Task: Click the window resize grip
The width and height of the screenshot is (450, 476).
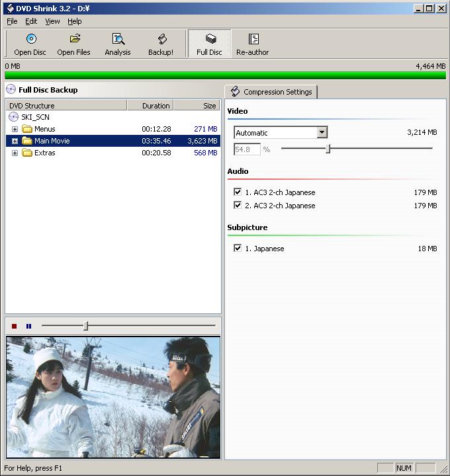Action: click(x=443, y=469)
